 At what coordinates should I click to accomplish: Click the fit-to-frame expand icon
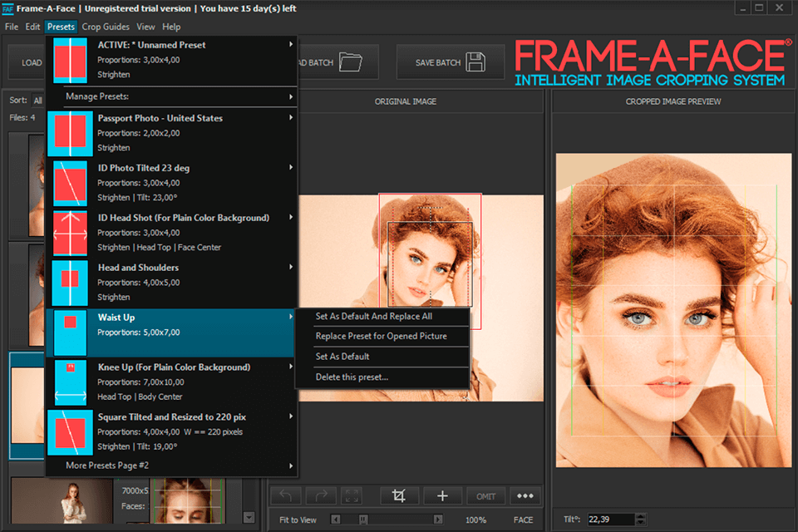351,495
